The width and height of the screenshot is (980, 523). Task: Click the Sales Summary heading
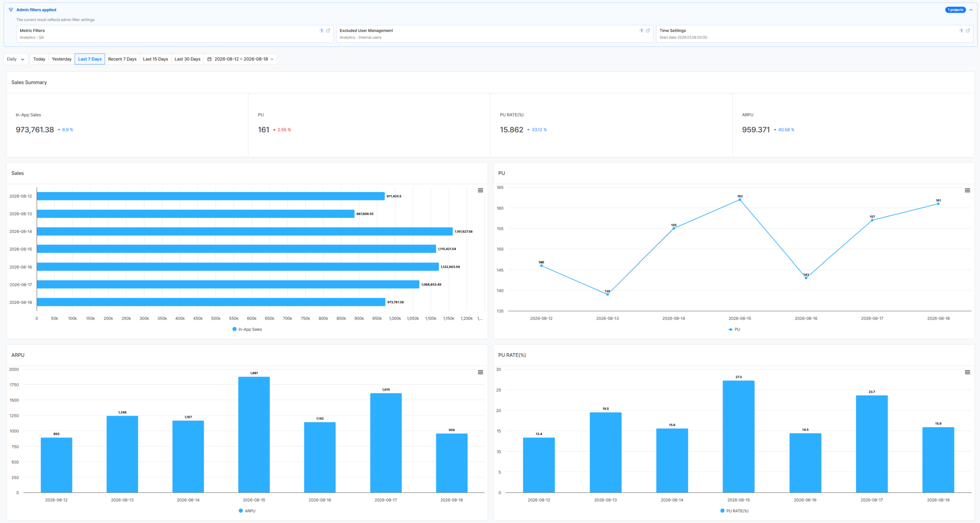[x=29, y=83]
